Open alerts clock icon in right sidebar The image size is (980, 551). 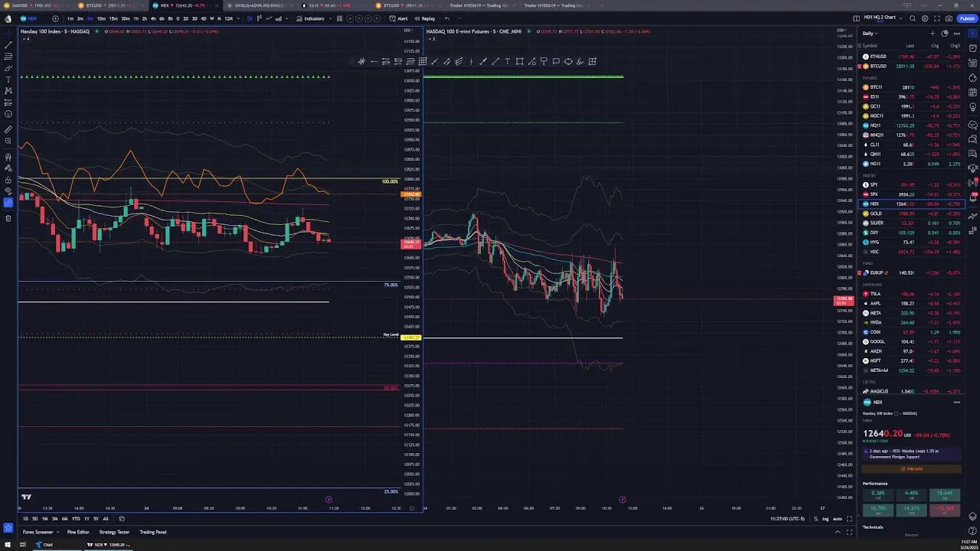click(973, 48)
